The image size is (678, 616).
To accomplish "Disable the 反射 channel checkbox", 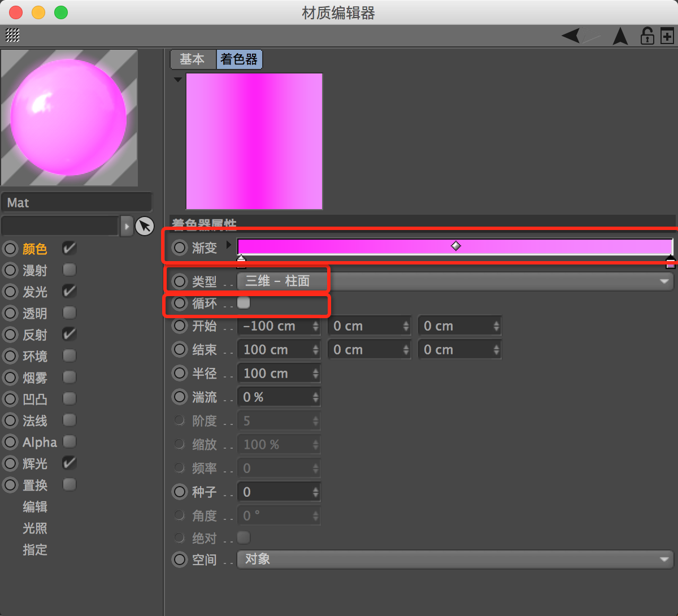I will coord(69,334).
